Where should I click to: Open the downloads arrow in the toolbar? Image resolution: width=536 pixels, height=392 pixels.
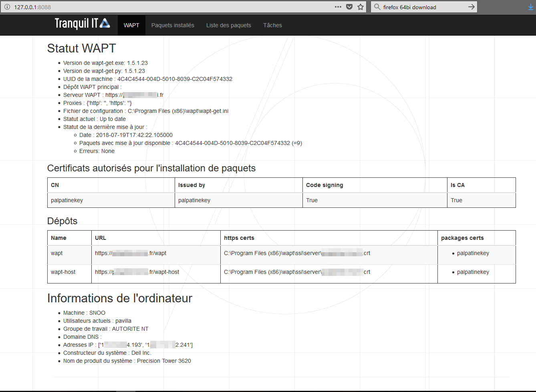tap(531, 7)
